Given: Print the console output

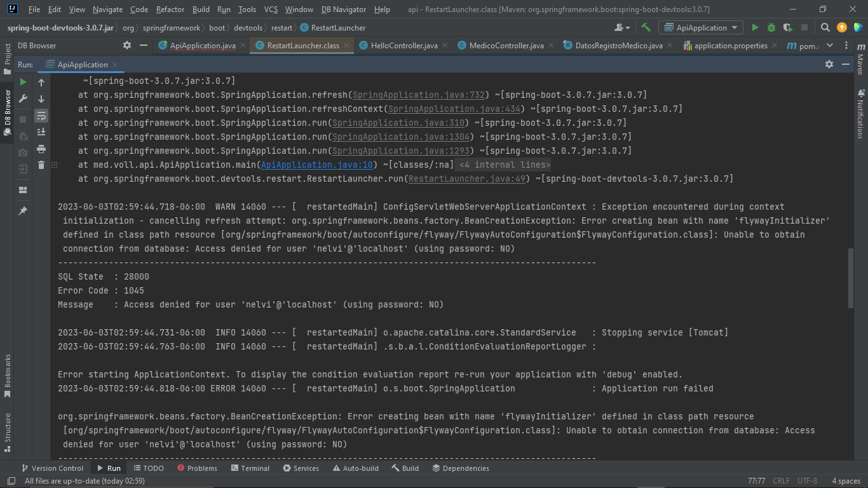Looking at the screenshot, I should 41,149.
